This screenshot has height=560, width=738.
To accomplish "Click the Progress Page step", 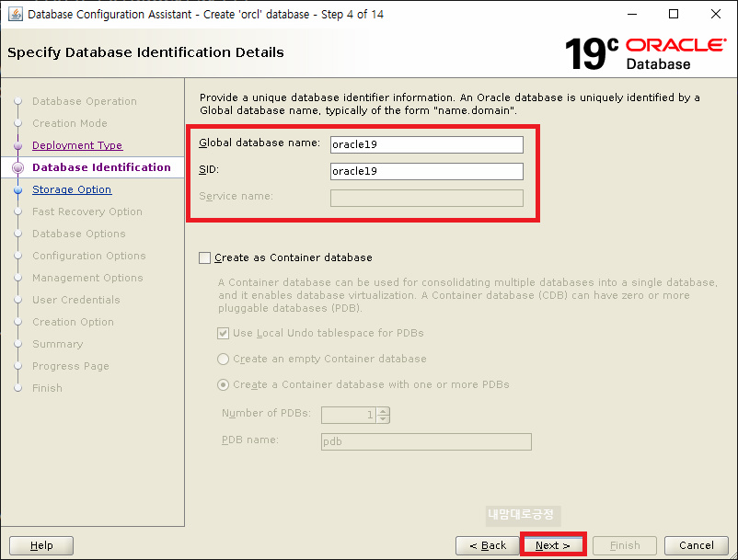I will coord(71,366).
